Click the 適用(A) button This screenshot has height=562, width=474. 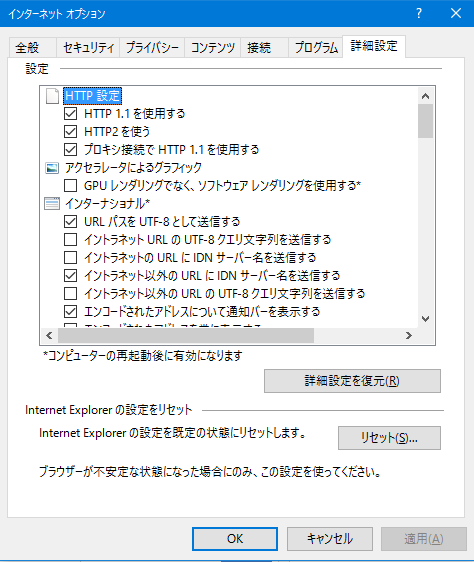(x=424, y=539)
